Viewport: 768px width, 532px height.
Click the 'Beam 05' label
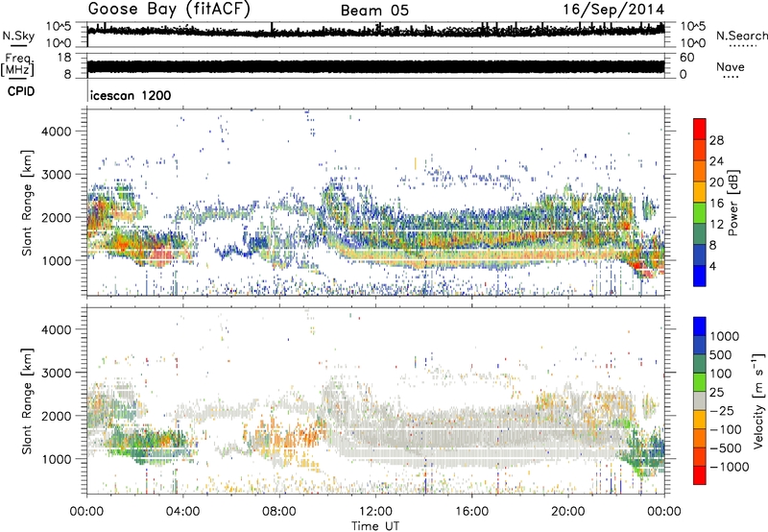pyautogui.click(x=374, y=11)
